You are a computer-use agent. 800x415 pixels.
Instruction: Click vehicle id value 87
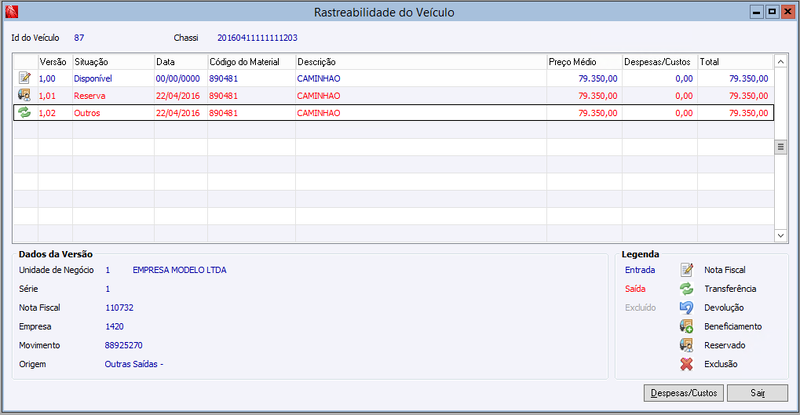(79, 38)
